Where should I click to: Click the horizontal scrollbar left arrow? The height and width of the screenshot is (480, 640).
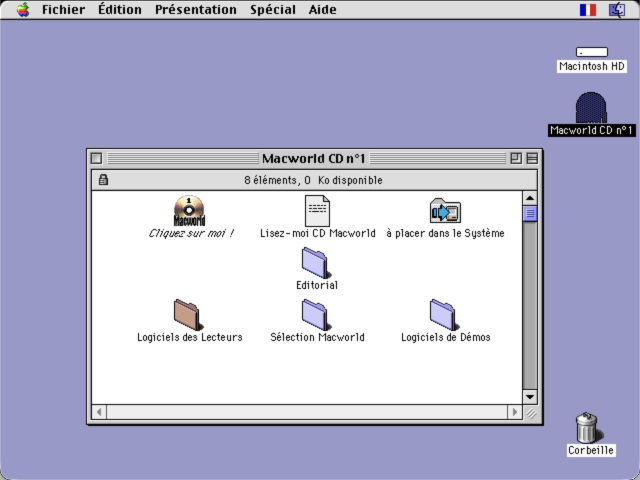[x=99, y=412]
